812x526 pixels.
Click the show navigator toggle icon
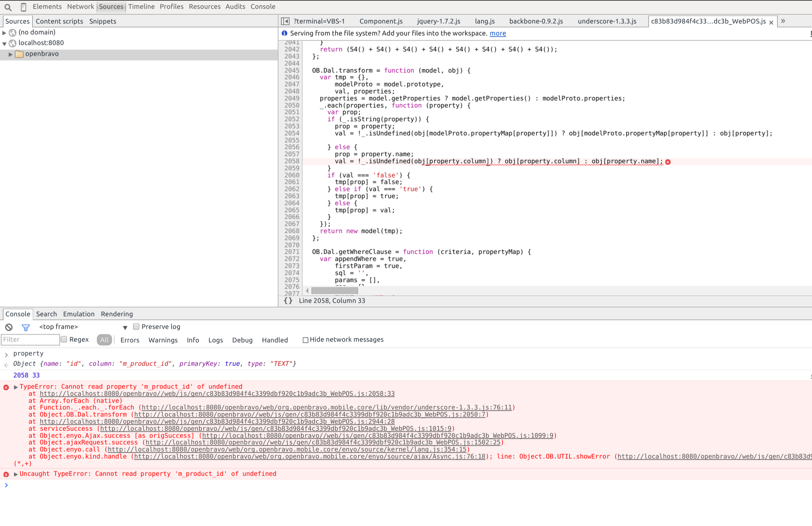[285, 21]
